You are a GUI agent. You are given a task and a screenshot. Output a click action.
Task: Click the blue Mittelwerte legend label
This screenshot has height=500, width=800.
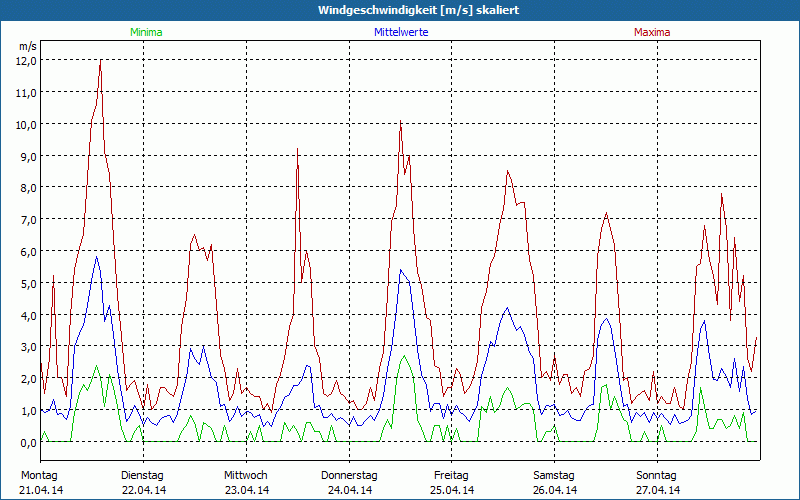click(400, 32)
